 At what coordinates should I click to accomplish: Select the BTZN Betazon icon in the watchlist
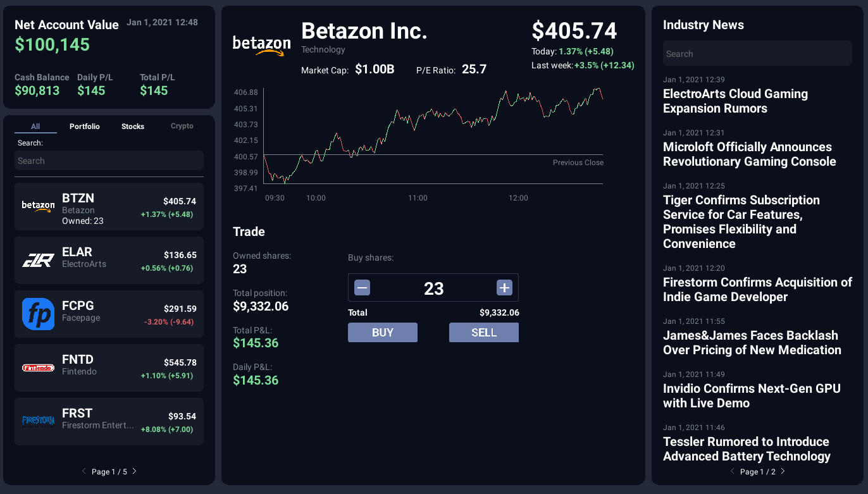(x=37, y=205)
